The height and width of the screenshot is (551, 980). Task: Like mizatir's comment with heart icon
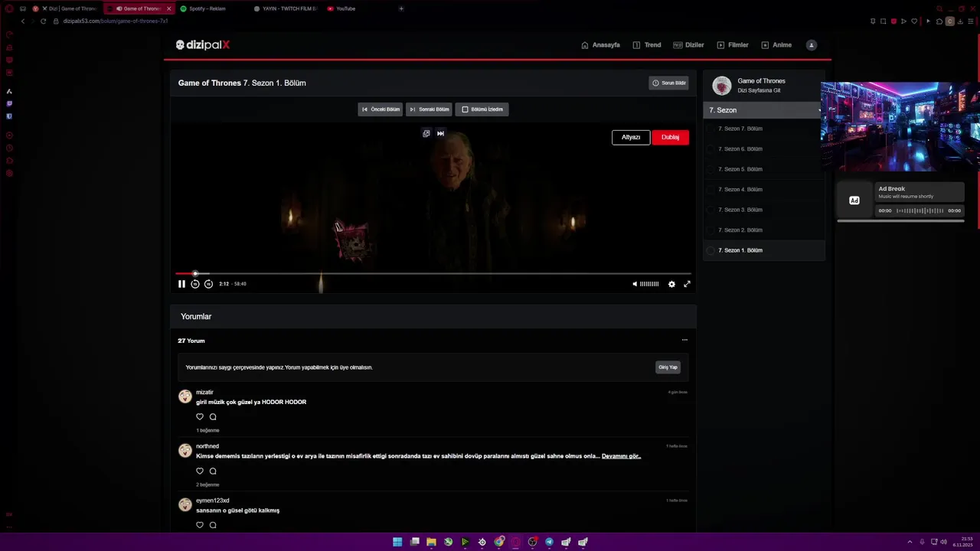coord(200,417)
